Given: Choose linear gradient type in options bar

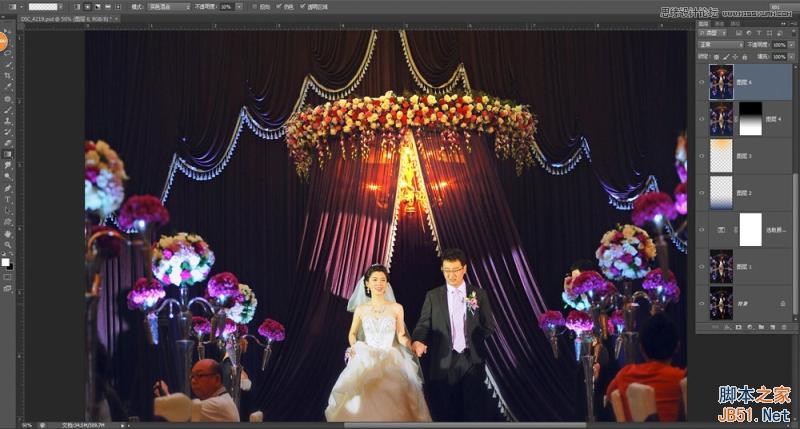Looking at the screenshot, I should [77, 7].
